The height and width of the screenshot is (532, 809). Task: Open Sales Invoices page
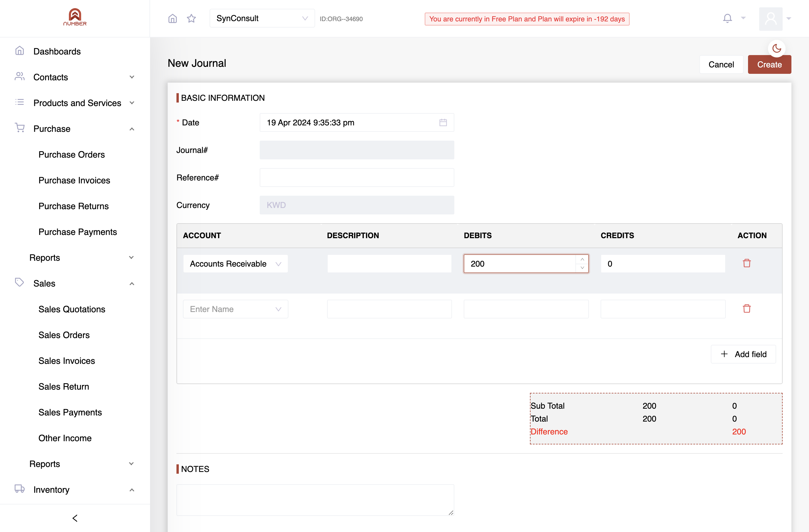(67, 361)
